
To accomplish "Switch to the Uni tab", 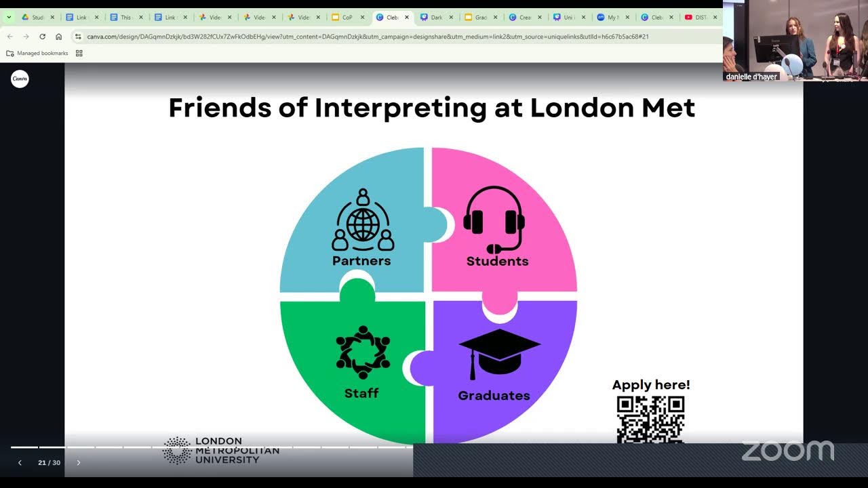I will 568,18.
